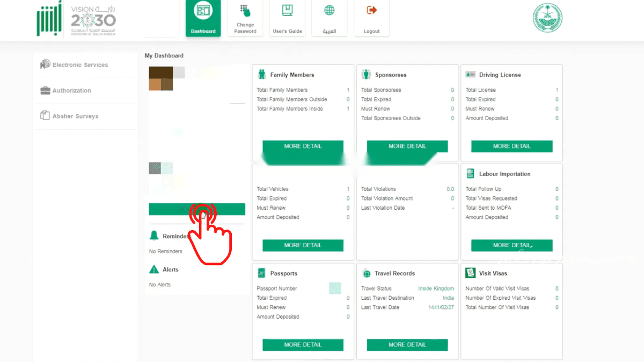Click the Travel Records globe icon

tap(367, 274)
